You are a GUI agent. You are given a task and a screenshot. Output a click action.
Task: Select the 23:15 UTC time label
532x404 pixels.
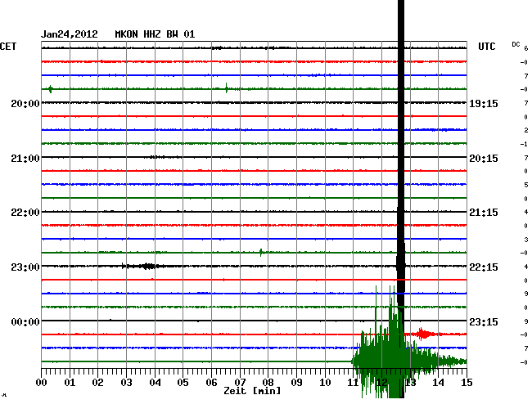click(484, 321)
